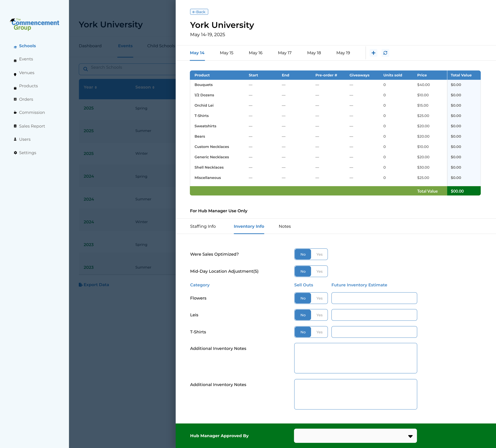Click the Sales Report icon
Image resolution: width=496 pixels, height=448 pixels.
pyautogui.click(x=15, y=126)
